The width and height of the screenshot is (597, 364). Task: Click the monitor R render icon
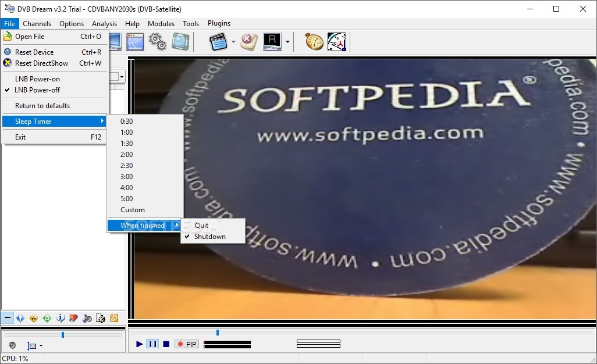pos(272,41)
